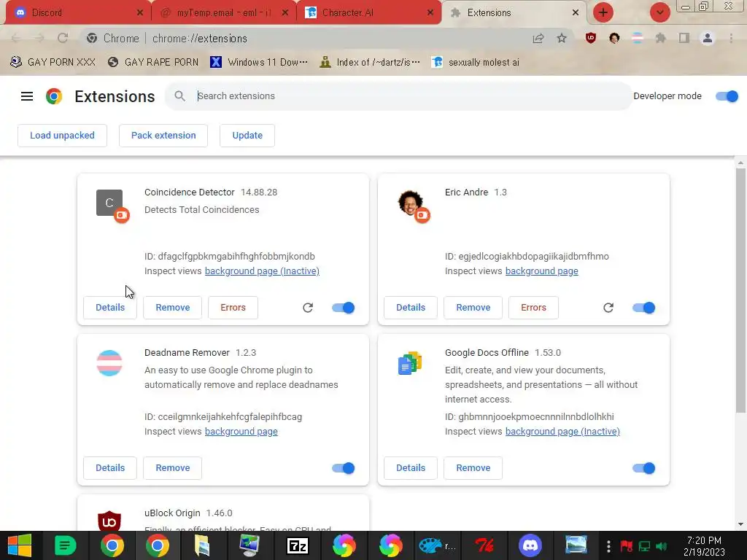Image resolution: width=747 pixels, height=560 pixels.
Task: Open Details for Coincidence Detector
Action: (110, 308)
